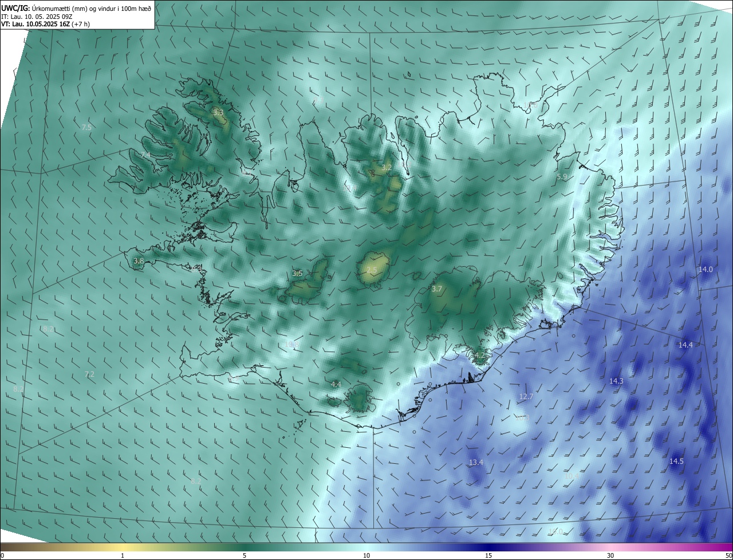Click the 5.9 value label on the map
This screenshot has width=733, height=560.
pyautogui.click(x=562, y=177)
